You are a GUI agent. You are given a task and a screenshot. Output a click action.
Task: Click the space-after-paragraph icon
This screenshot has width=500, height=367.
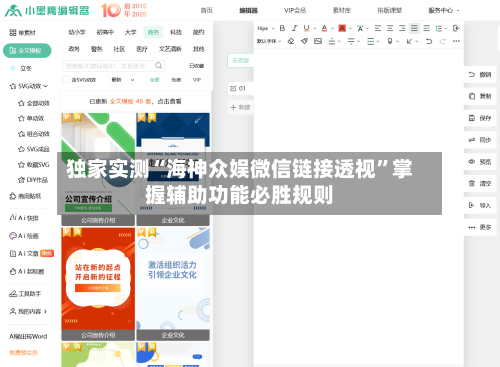pos(351,41)
